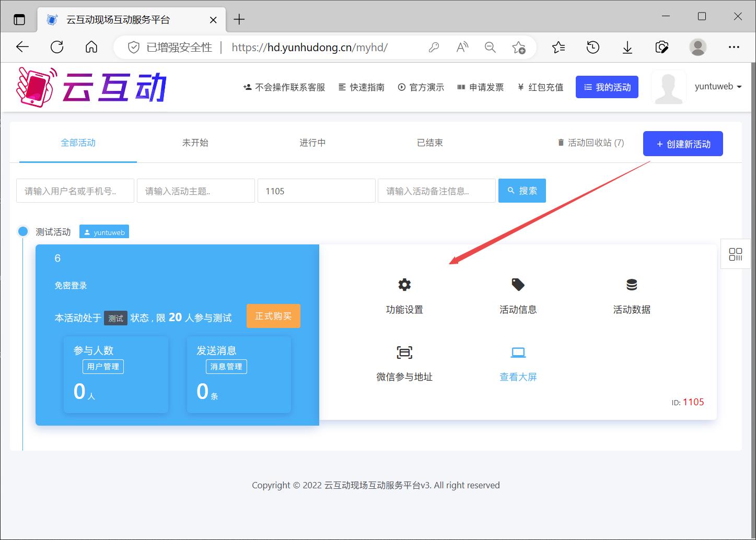The width and height of the screenshot is (756, 540).
Task: Refresh the browser page
Action: (x=57, y=47)
